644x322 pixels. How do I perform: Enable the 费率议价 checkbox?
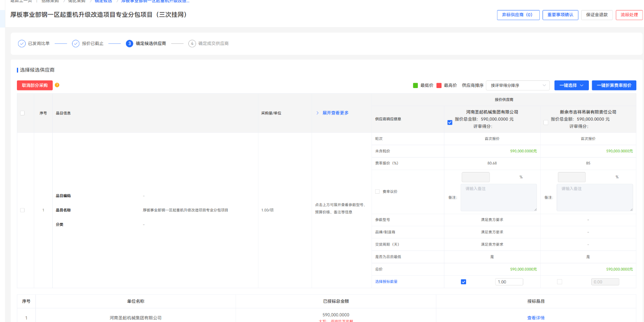tap(377, 192)
